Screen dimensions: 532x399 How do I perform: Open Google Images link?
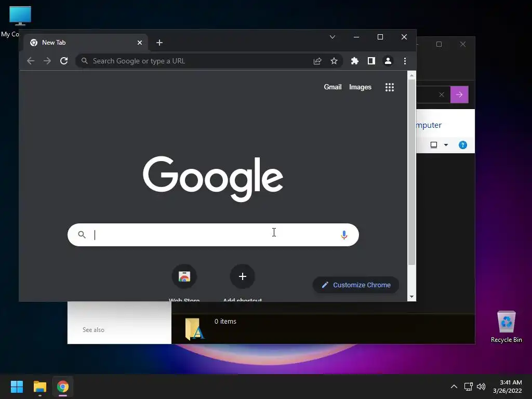pyautogui.click(x=360, y=87)
